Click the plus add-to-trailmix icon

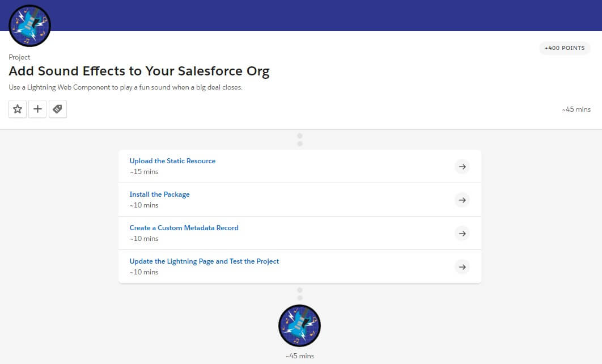coord(37,109)
